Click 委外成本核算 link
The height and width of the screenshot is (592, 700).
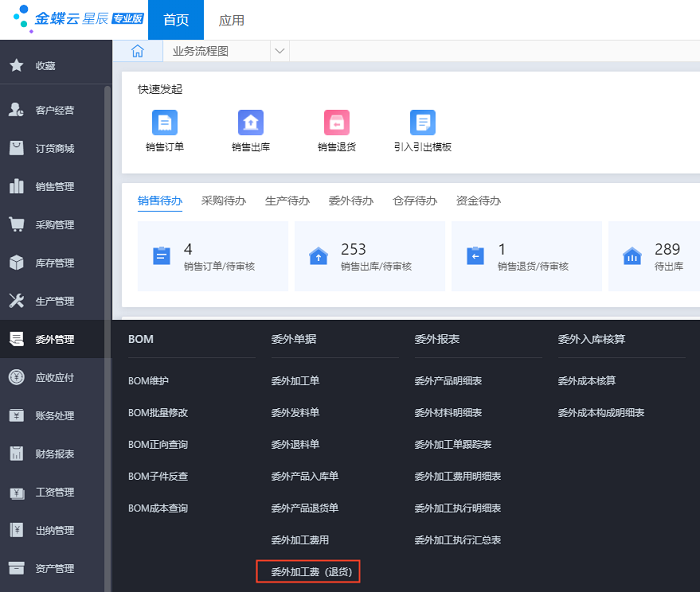click(586, 381)
